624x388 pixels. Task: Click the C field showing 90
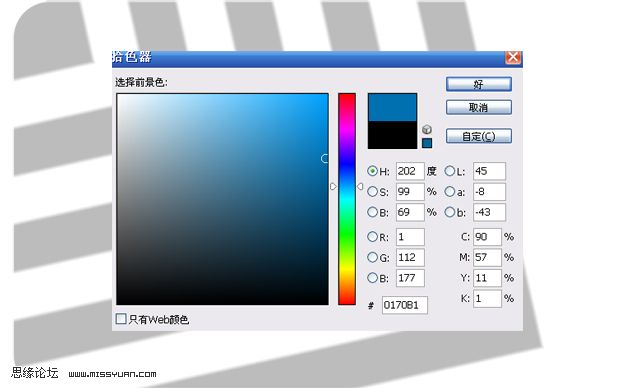tap(488, 237)
